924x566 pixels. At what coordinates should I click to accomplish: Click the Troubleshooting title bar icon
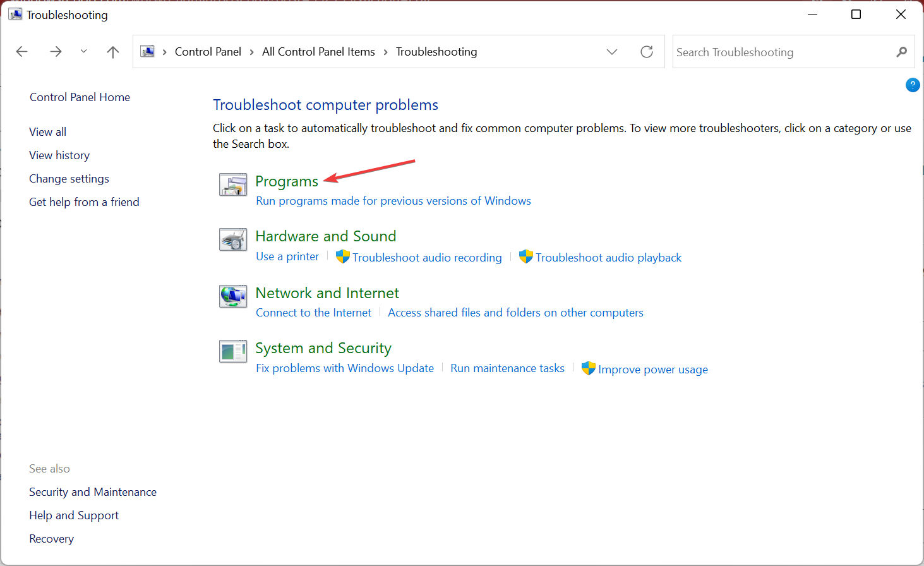15,14
